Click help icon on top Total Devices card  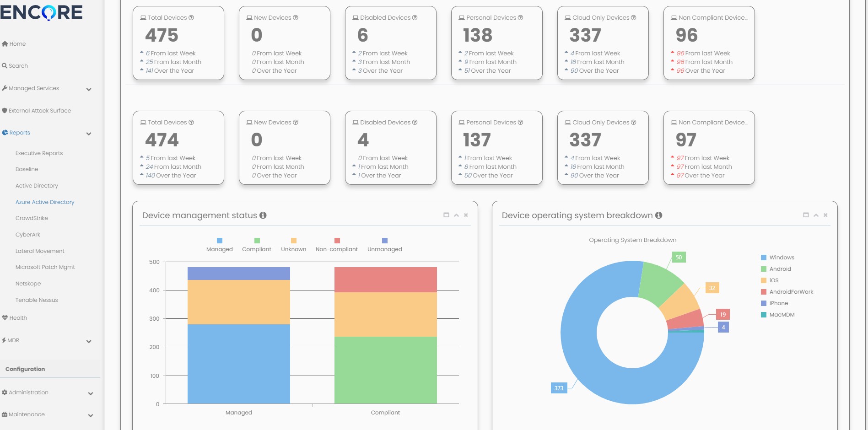click(191, 18)
